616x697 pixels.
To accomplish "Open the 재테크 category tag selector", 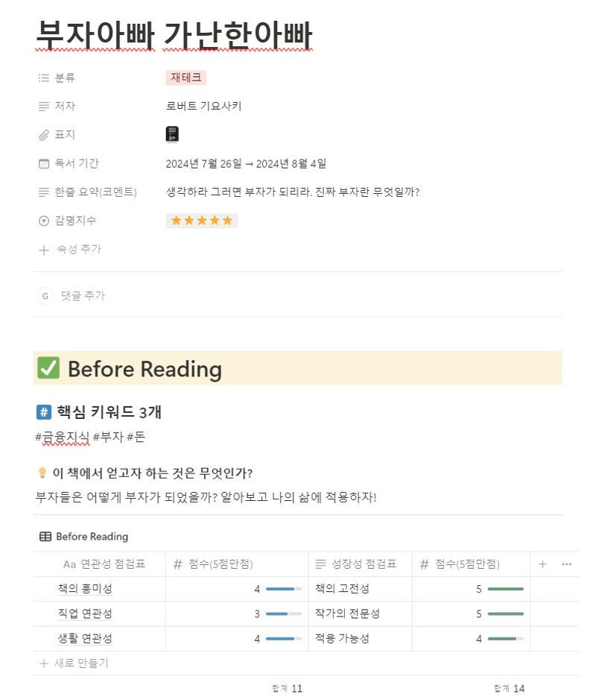I will click(x=185, y=78).
